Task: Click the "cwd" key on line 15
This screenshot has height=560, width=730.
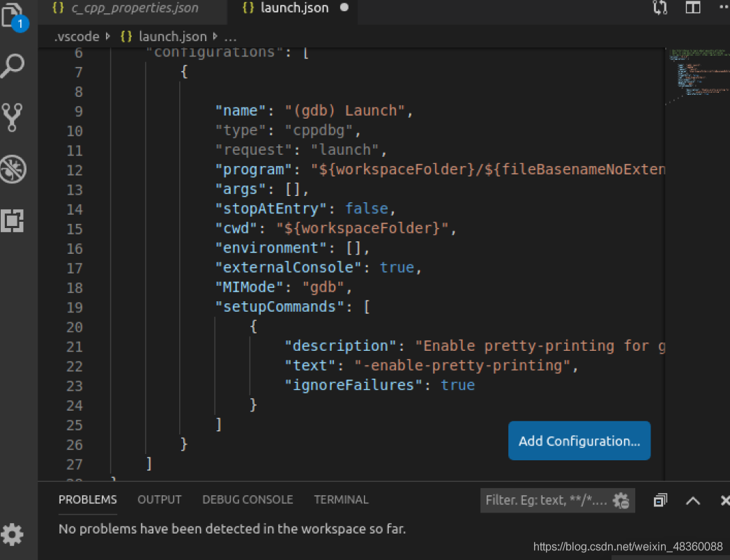Action: pos(236,228)
